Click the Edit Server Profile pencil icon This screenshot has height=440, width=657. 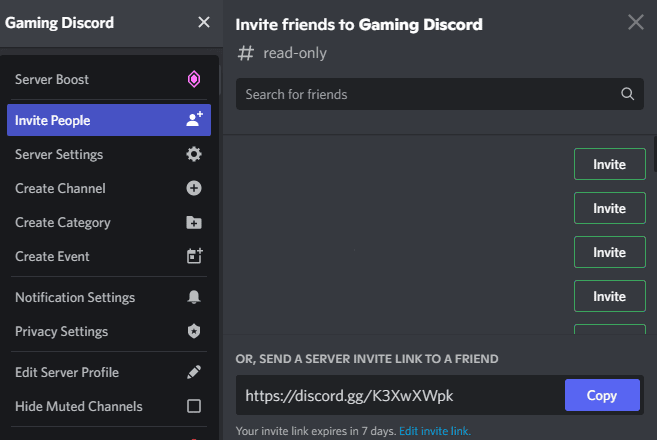click(x=194, y=372)
